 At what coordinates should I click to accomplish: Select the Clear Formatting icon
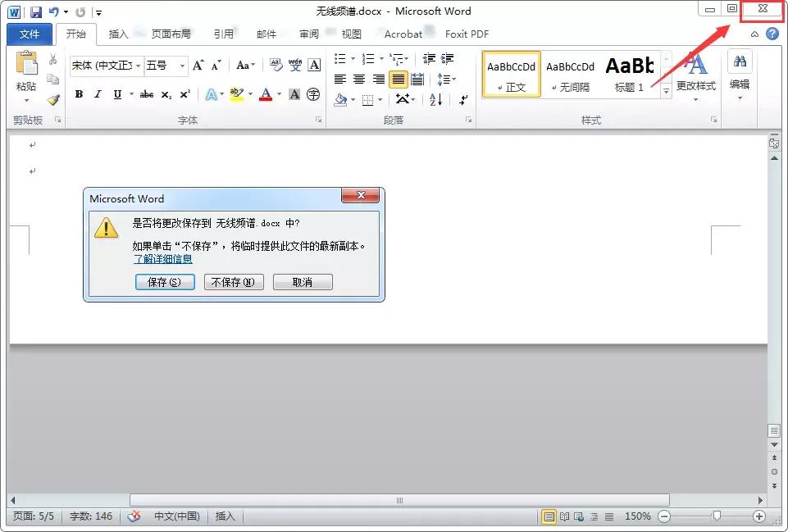click(x=276, y=64)
